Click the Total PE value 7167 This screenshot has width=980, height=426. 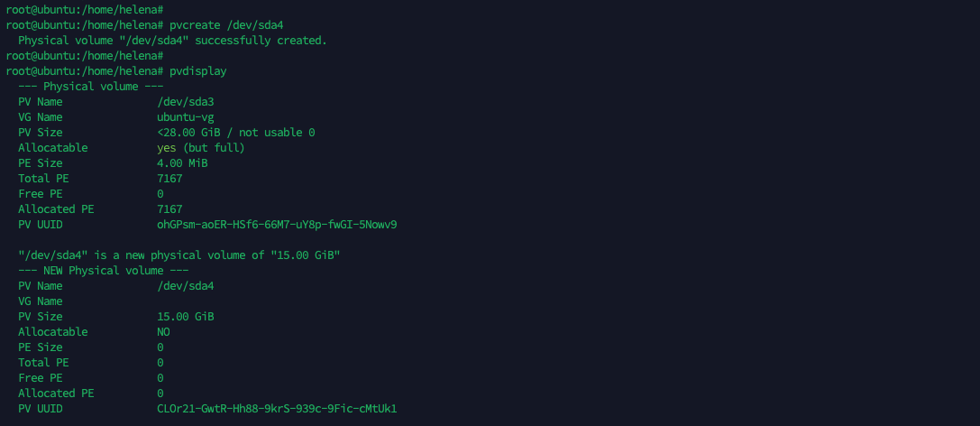[x=169, y=179]
